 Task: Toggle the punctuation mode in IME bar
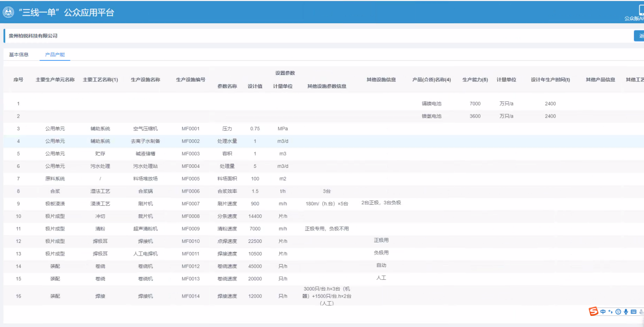click(x=611, y=312)
